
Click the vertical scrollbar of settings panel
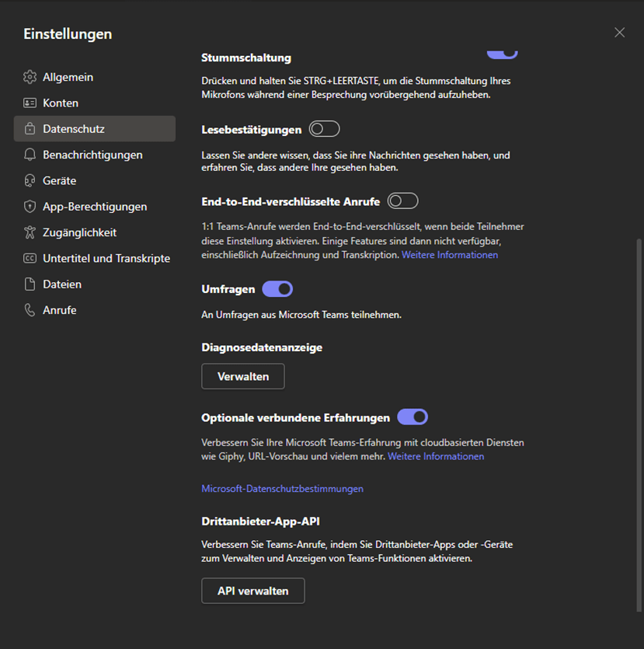639,425
